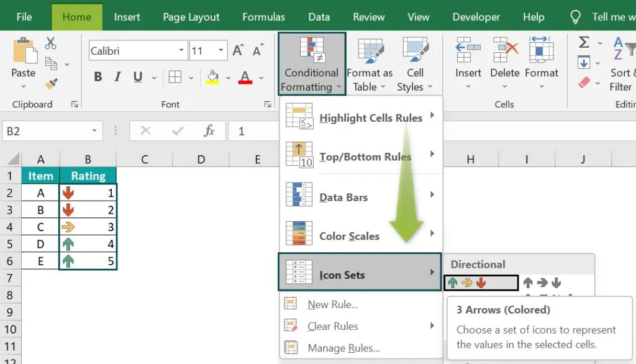Expand the Font group dialog launcher
636x364 pixels.
(x=268, y=105)
